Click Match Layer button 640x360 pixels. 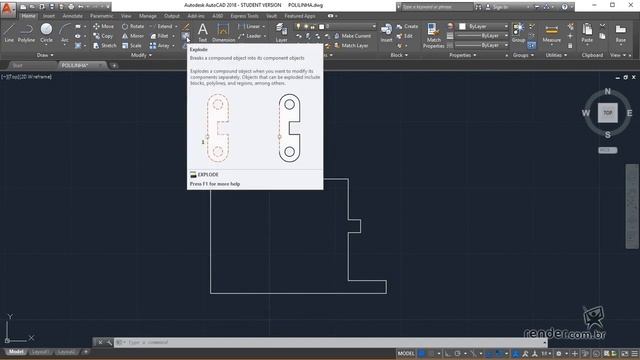pos(351,45)
